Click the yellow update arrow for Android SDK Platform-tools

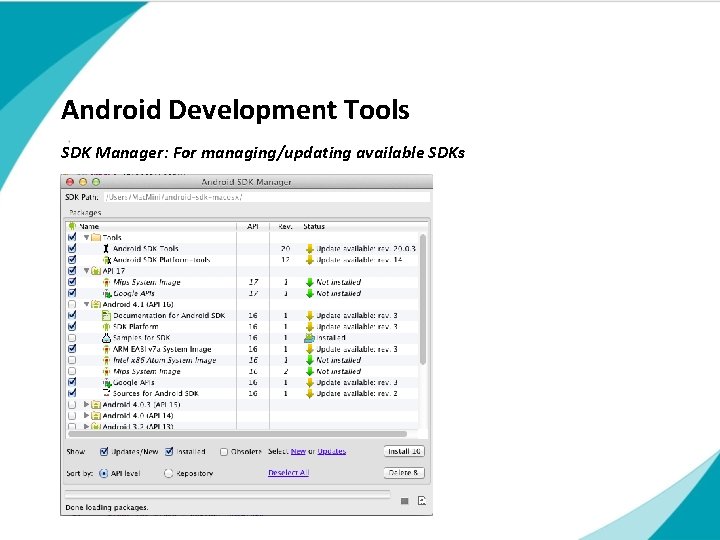pyautogui.click(x=309, y=260)
